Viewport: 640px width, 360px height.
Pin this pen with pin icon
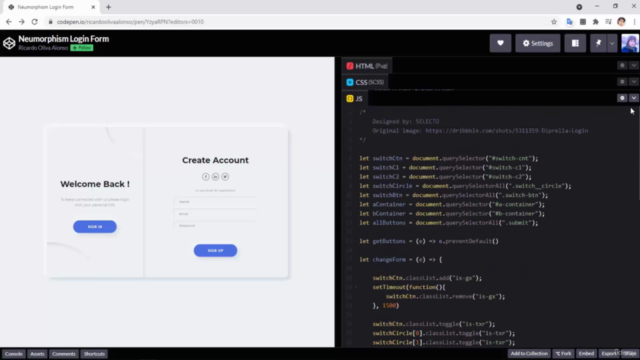(x=598, y=43)
